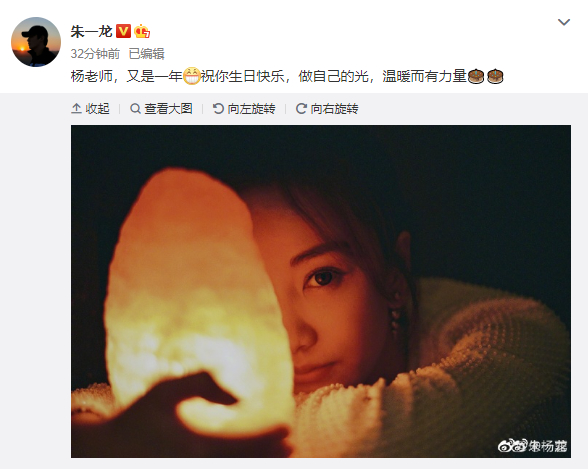Click the grinning emoji in post text
588x472 pixels.
192,76
